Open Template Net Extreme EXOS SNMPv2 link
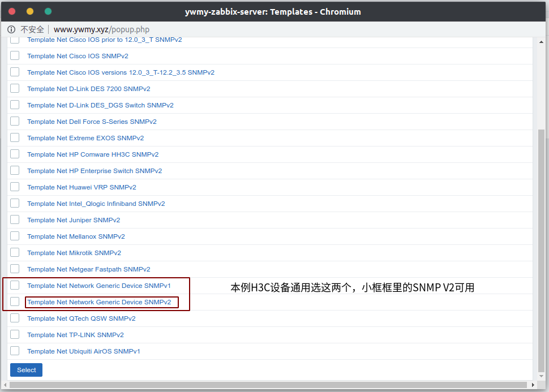Image resolution: width=549 pixels, height=392 pixels. [85, 138]
